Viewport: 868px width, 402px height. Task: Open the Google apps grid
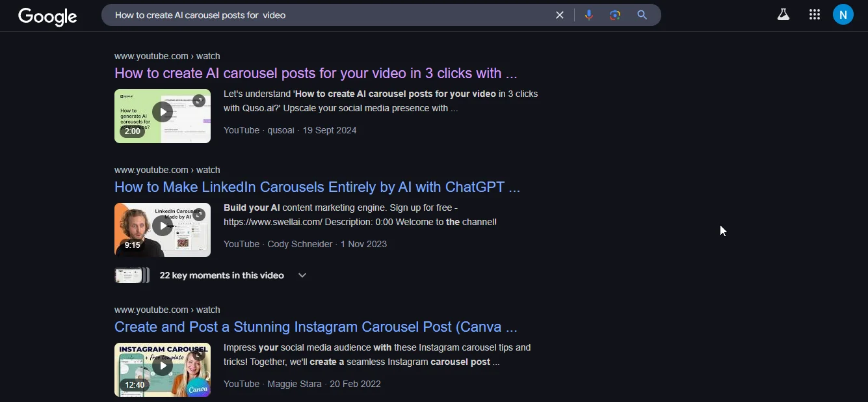point(814,14)
